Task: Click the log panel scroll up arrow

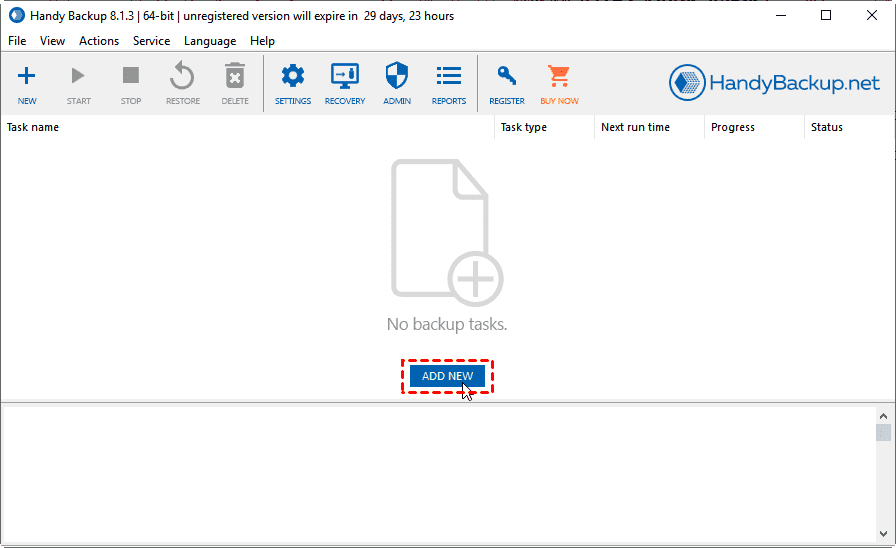Action: (x=883, y=416)
